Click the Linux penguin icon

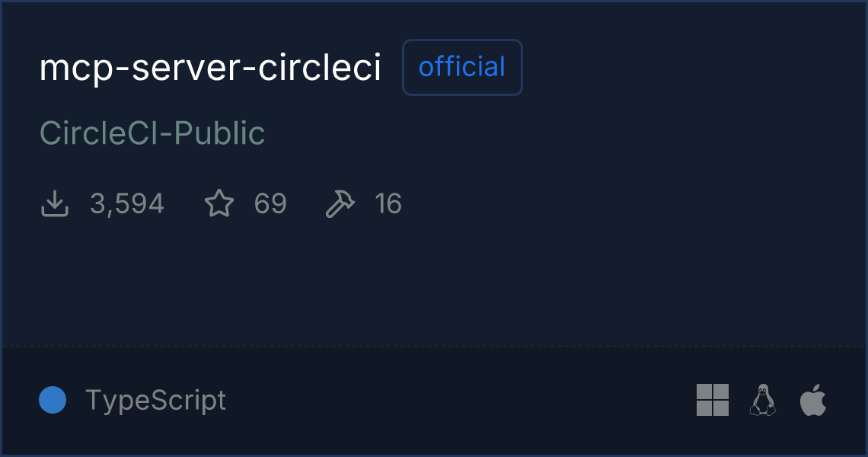click(x=762, y=400)
